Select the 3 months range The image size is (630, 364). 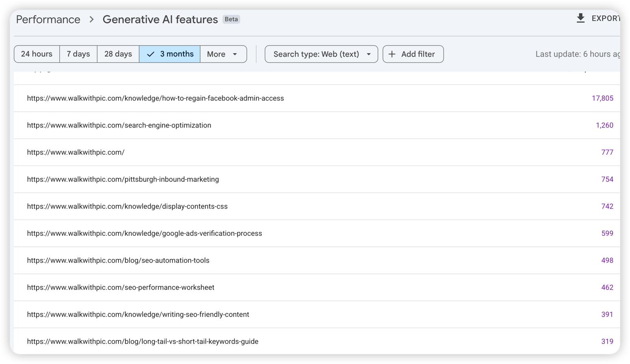click(x=170, y=54)
